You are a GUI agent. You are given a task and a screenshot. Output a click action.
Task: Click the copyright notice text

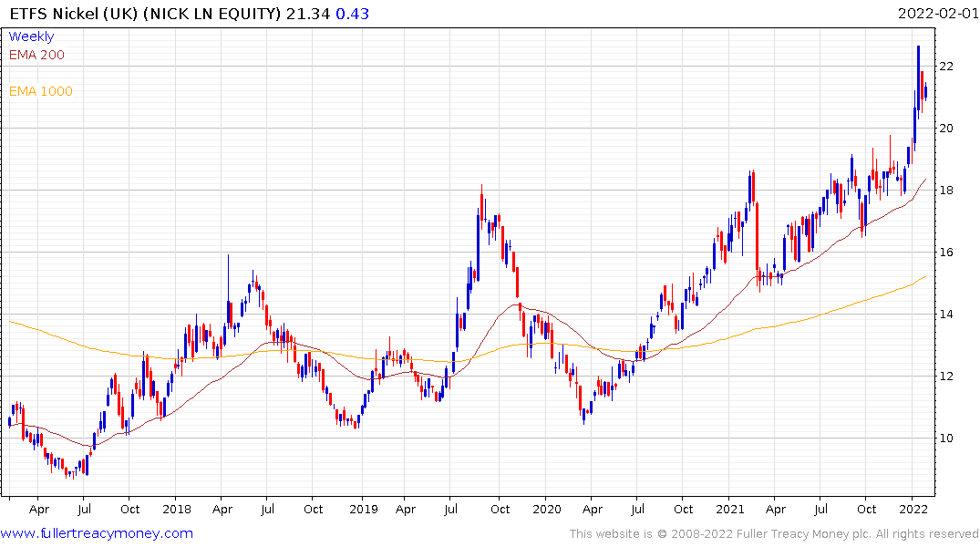point(774,534)
